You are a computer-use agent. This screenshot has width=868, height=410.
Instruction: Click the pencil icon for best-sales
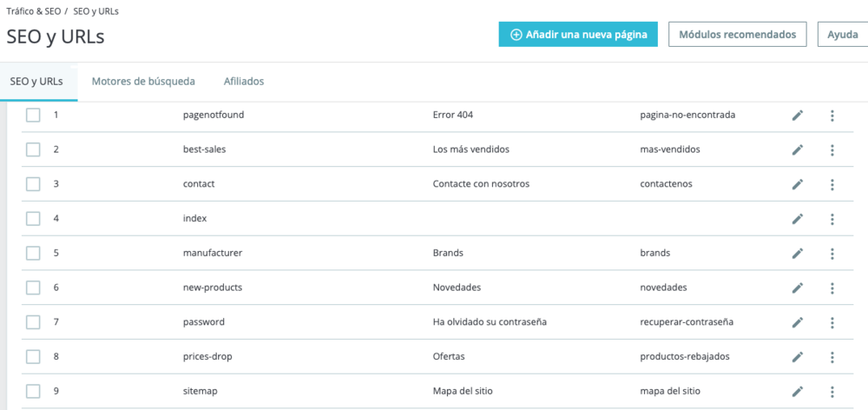pyautogui.click(x=797, y=149)
